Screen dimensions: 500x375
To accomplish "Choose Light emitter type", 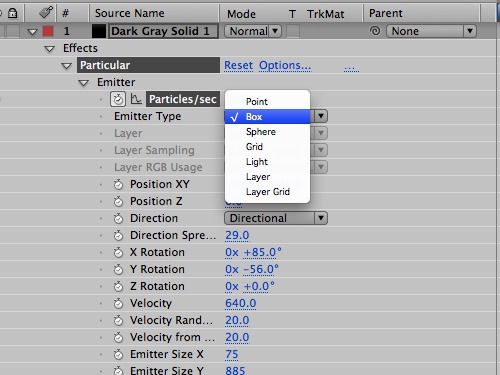I will coord(267,162).
